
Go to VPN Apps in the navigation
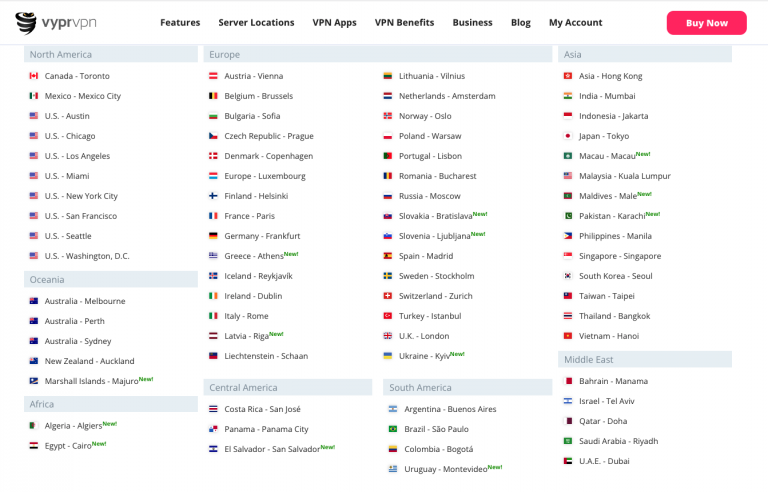click(335, 23)
